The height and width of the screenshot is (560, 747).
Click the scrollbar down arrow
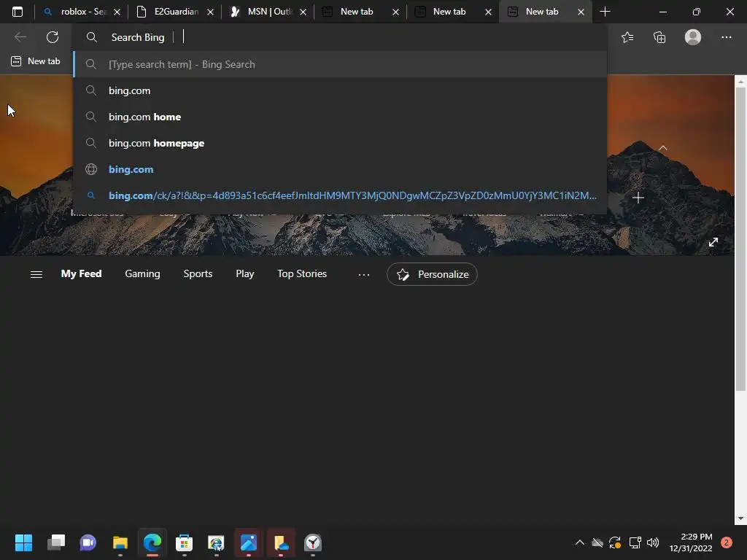pyautogui.click(x=740, y=518)
